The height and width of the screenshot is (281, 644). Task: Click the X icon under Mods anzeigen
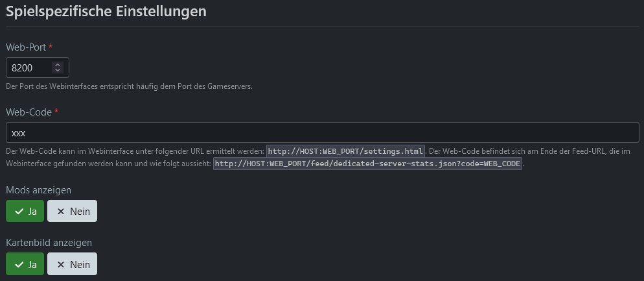(61, 212)
